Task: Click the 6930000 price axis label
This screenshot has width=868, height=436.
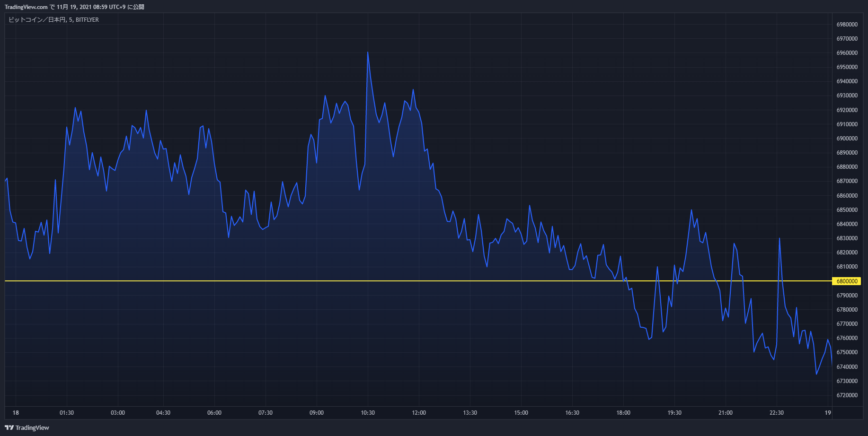Action: click(x=847, y=96)
